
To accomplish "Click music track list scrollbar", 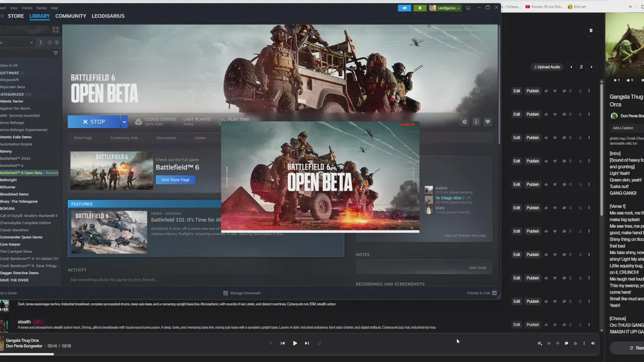I will [602, 151].
